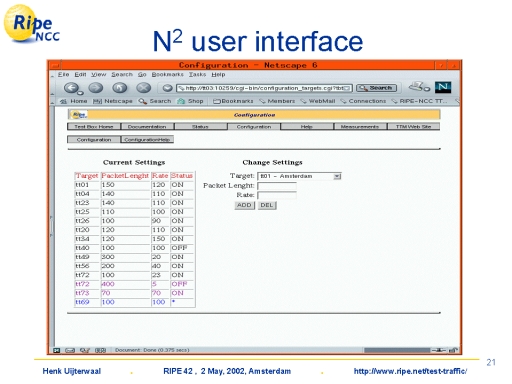The height and width of the screenshot is (384, 512).
Task: Select the Configuration sub-navigation button
Action: point(94,139)
